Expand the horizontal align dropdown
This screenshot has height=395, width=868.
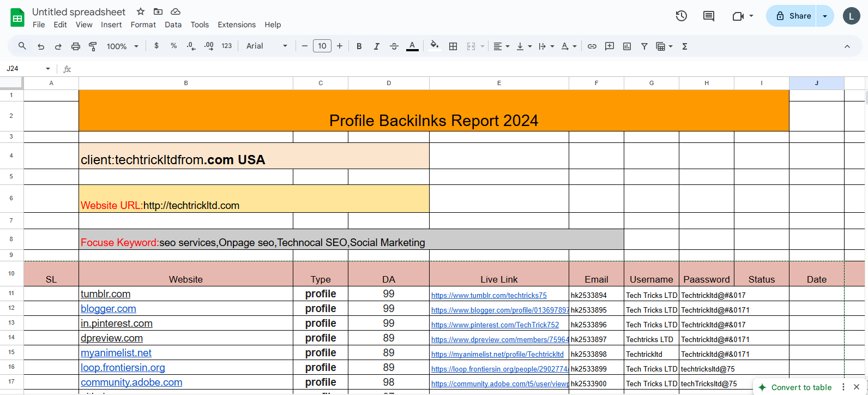point(501,46)
